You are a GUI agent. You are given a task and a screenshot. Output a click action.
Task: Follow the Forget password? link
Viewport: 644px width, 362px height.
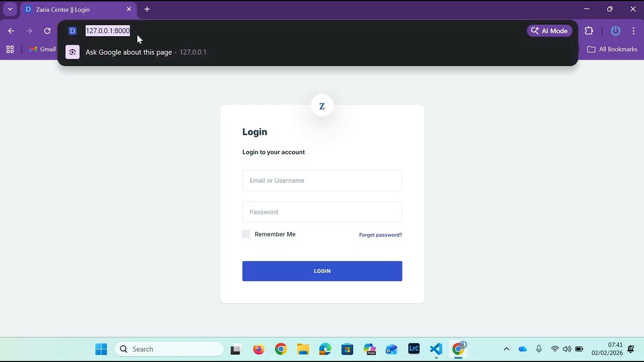380,235
